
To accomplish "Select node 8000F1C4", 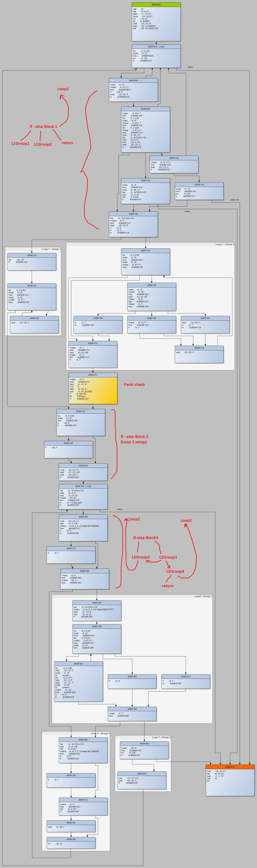I will click(x=146, y=262).
